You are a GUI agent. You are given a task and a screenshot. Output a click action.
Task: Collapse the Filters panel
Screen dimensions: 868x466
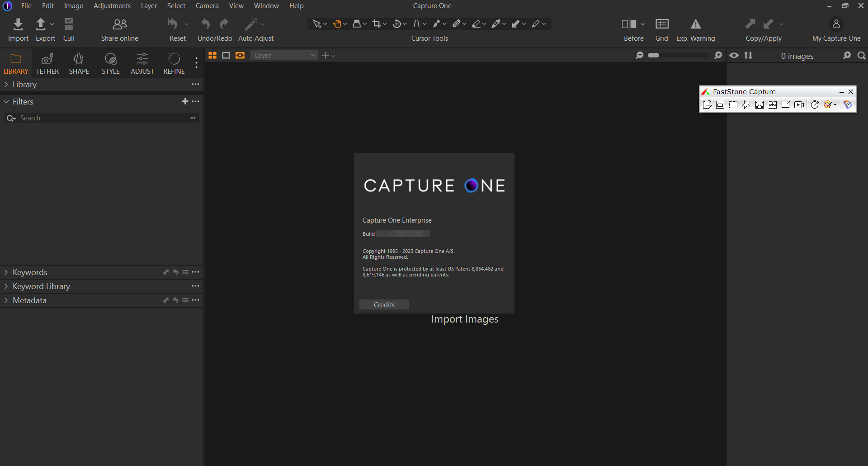click(6, 102)
